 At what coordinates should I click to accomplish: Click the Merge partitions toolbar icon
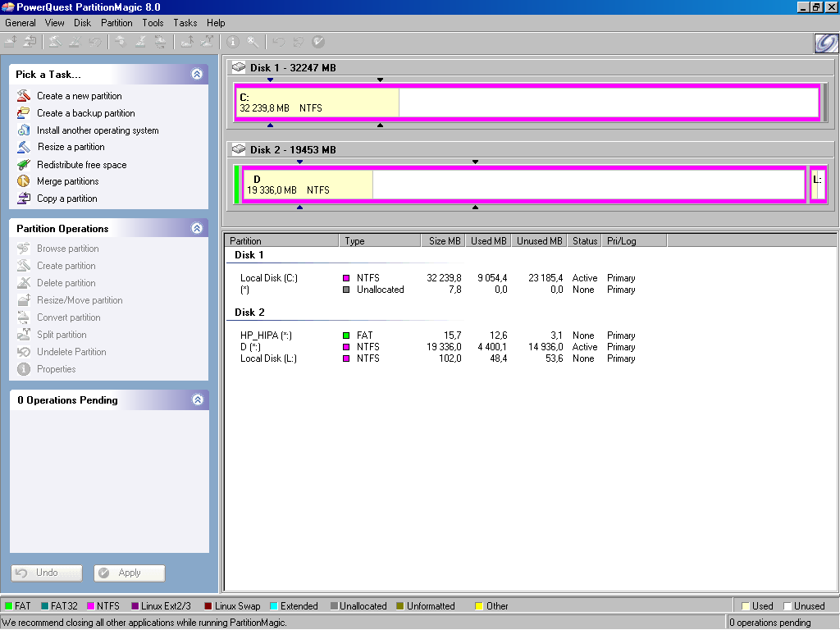(x=187, y=42)
